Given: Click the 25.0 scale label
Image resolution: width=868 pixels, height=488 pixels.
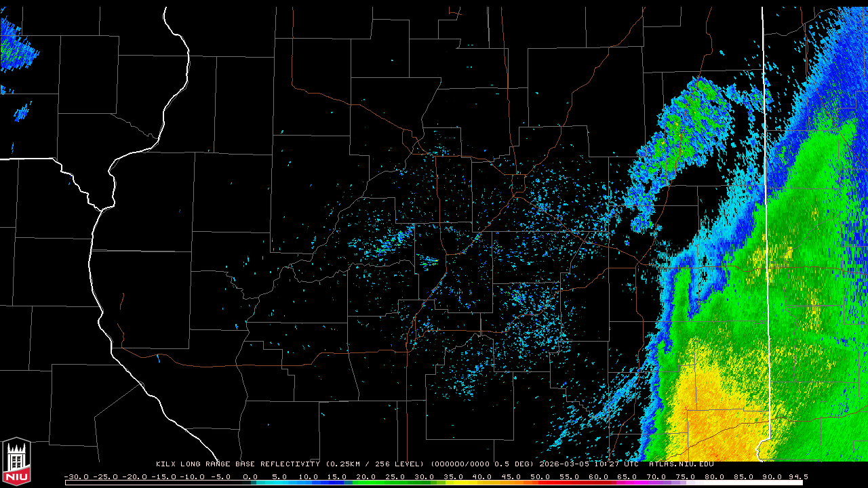Looking at the screenshot, I should tap(395, 477).
